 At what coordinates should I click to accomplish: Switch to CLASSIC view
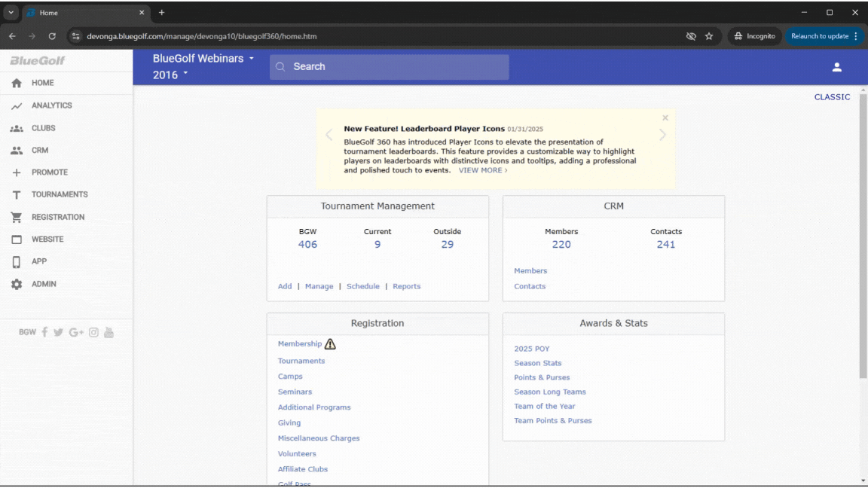click(832, 97)
